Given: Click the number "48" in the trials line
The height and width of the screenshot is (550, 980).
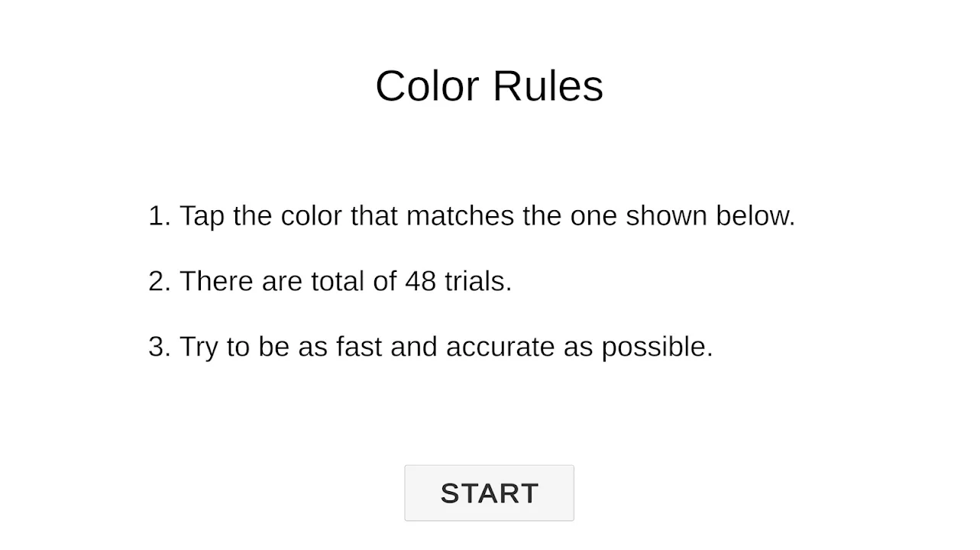Looking at the screenshot, I should coord(420,281).
